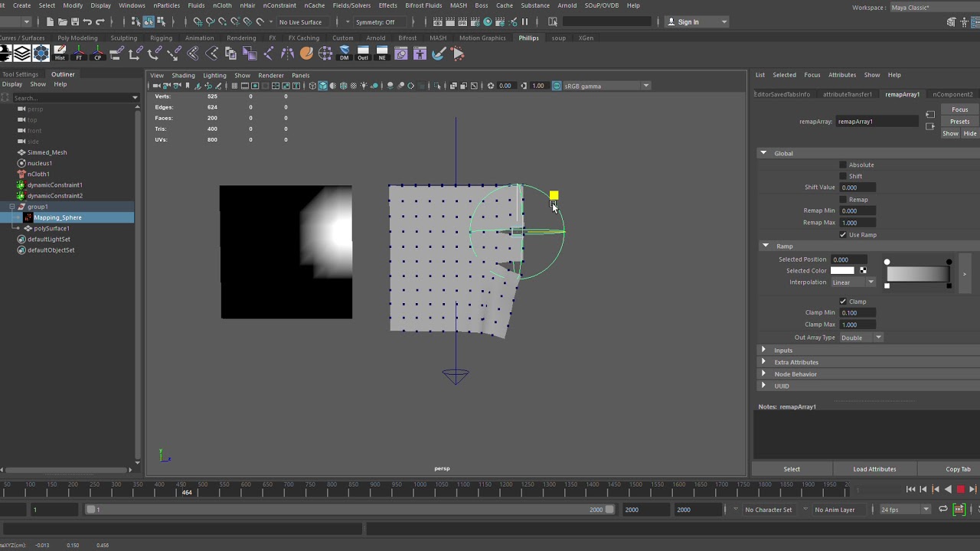Screen dimensions: 980x551
Task: Enable the Absolute checkbox
Action: 843,165
